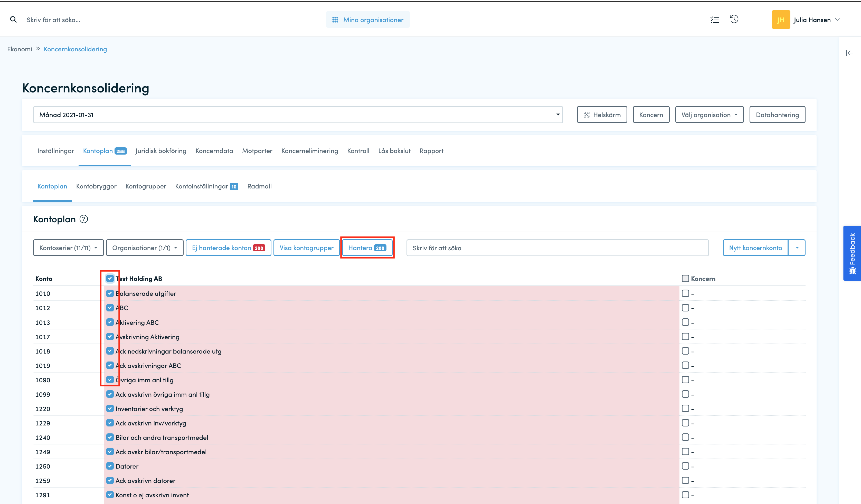
Task: Switch to the Koncerndata tab
Action: coord(214,151)
